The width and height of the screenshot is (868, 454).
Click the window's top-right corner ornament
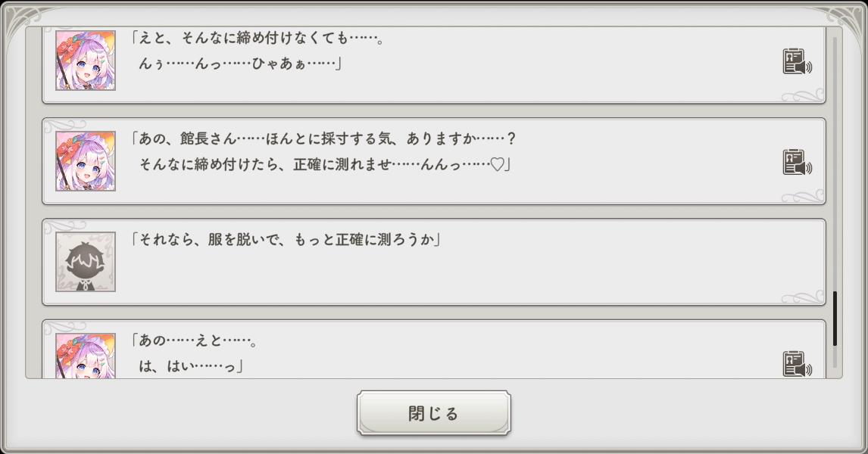point(847,18)
